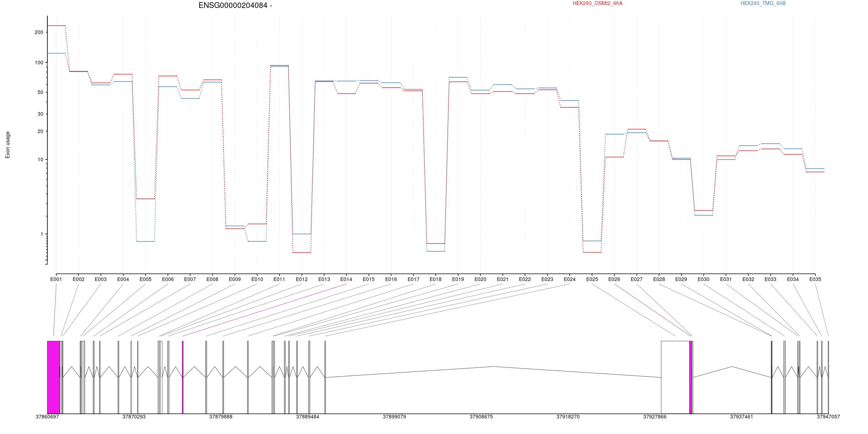The height and width of the screenshot is (434, 868).
Task: Click the E020 exon label
Action: point(480,279)
